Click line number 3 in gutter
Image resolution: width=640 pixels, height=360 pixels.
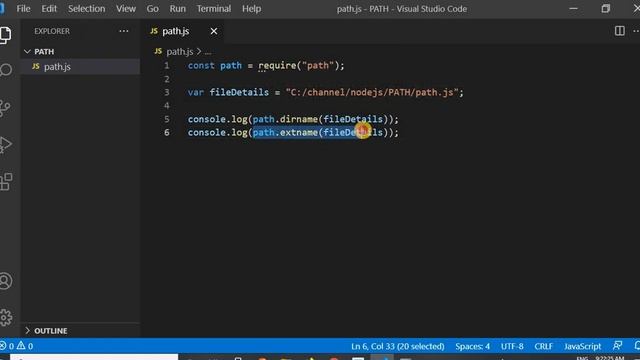(x=167, y=92)
